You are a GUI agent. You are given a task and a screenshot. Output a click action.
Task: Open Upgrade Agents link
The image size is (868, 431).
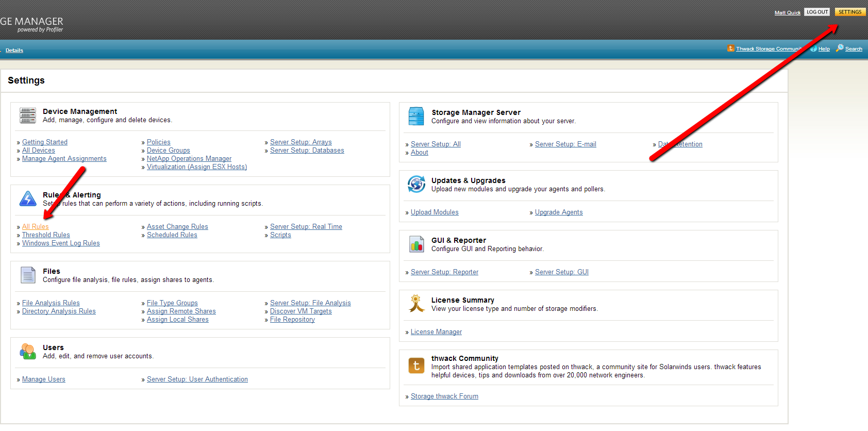[559, 212]
